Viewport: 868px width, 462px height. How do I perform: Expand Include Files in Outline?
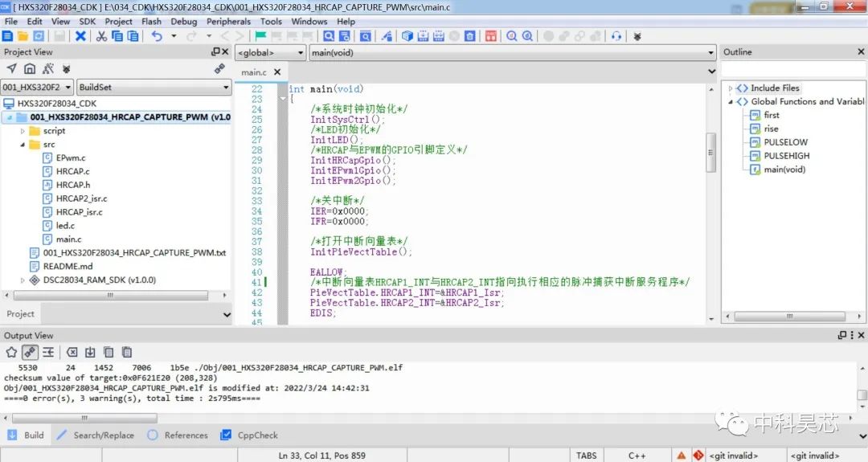pyautogui.click(x=730, y=88)
